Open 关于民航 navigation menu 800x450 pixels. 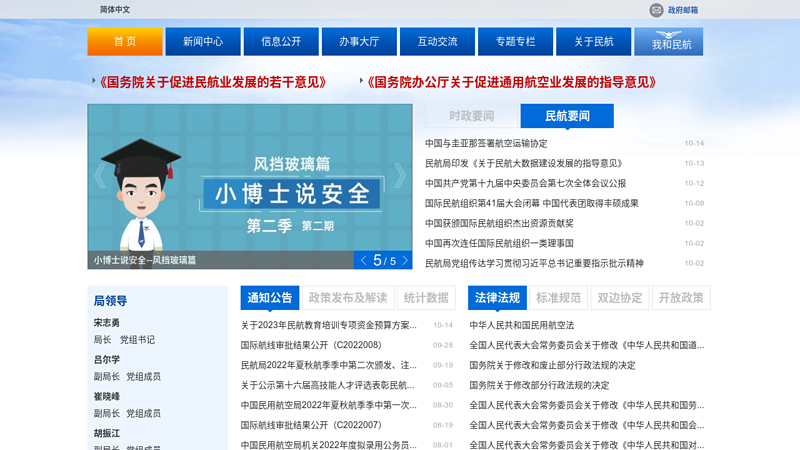(x=593, y=41)
